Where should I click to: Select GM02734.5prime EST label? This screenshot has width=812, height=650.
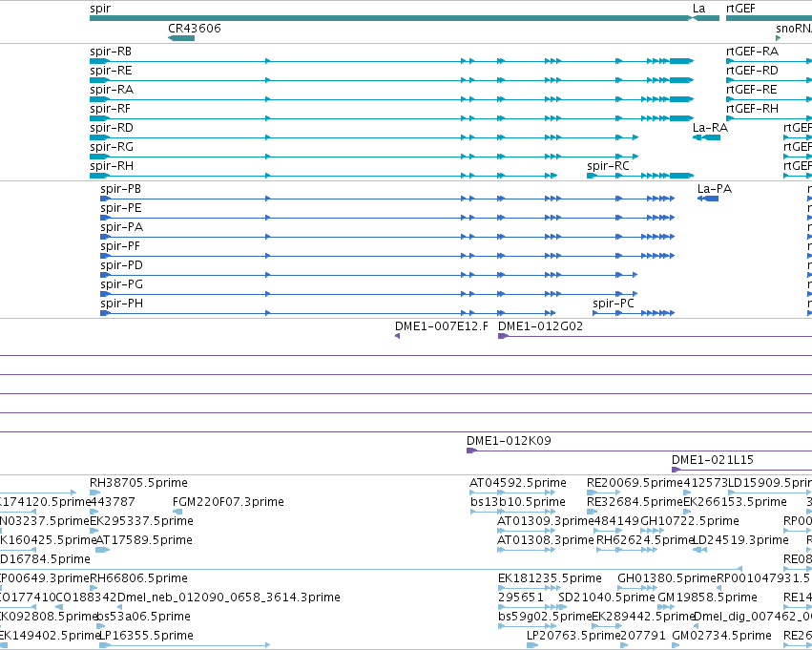pyautogui.click(x=722, y=636)
